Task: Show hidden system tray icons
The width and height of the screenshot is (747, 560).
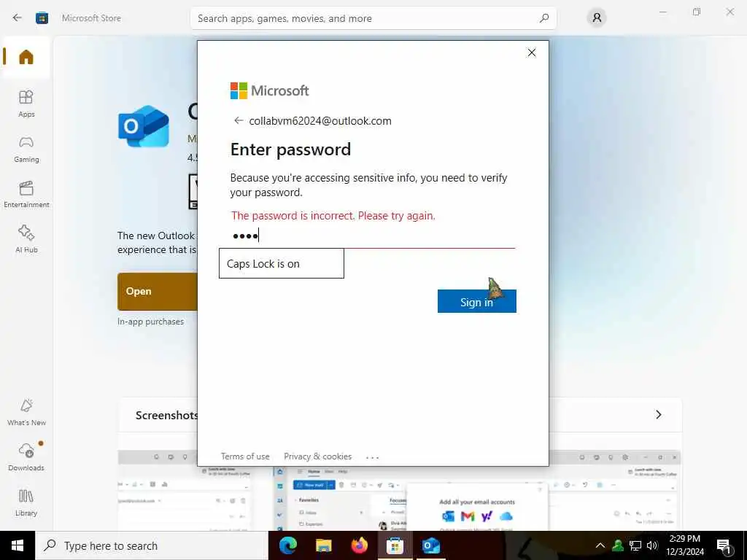Action: 600,545
